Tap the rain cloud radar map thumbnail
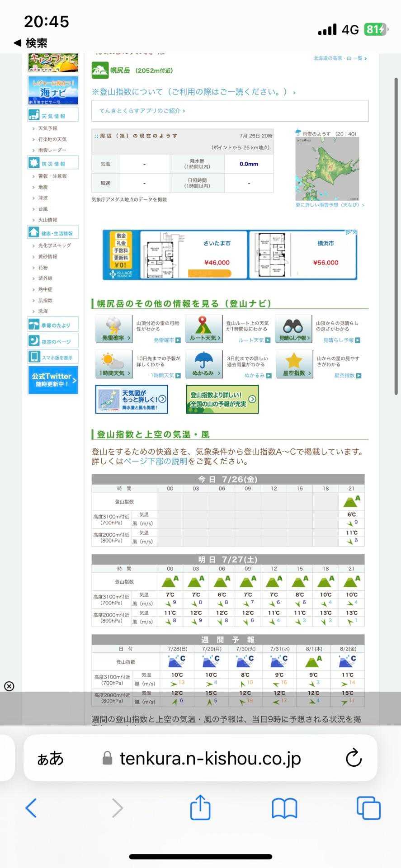Viewport: 401px width, 868px height. [327, 169]
